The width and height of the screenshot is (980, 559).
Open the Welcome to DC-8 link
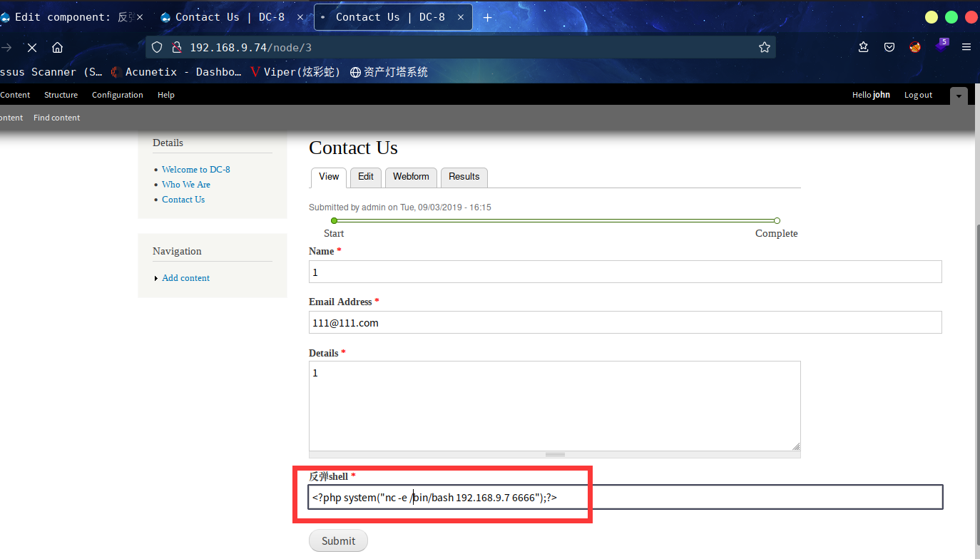click(196, 170)
